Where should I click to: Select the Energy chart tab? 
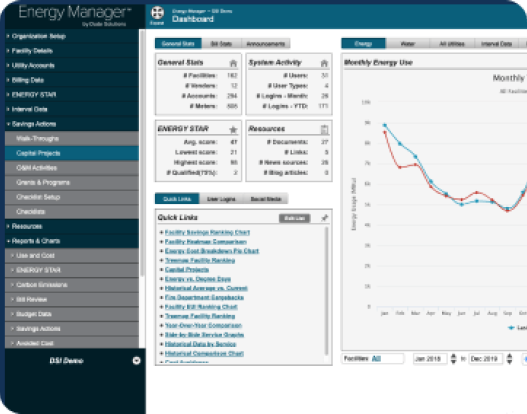tap(363, 44)
